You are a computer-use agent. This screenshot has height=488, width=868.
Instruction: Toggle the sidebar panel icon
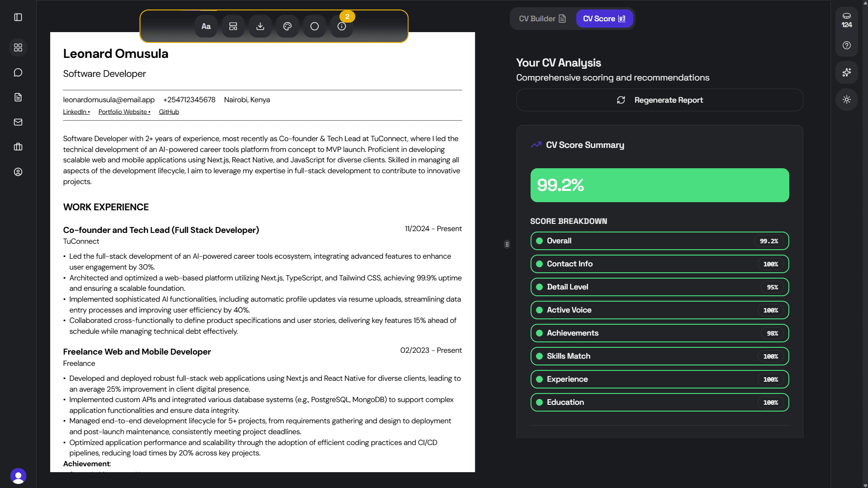click(18, 17)
